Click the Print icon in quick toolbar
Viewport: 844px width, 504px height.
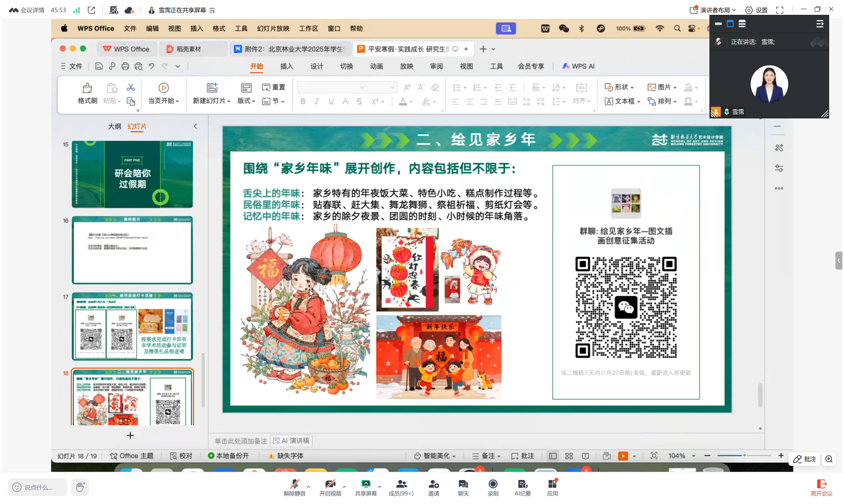125,67
